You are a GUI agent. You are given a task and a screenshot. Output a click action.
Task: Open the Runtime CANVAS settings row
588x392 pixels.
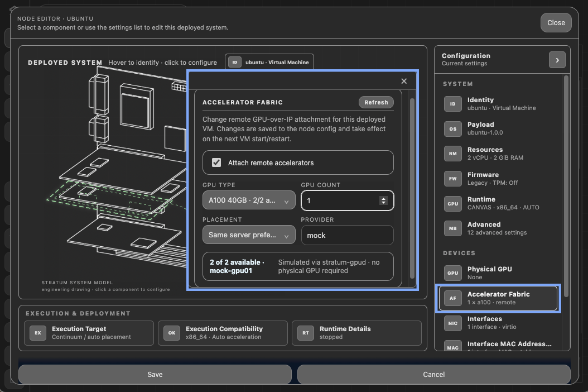[499, 203]
